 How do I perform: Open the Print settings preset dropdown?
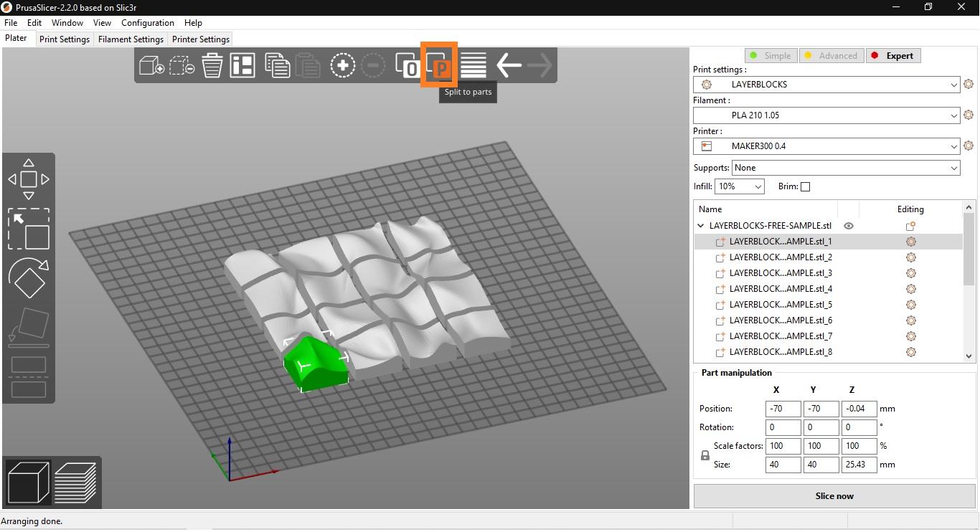point(826,85)
